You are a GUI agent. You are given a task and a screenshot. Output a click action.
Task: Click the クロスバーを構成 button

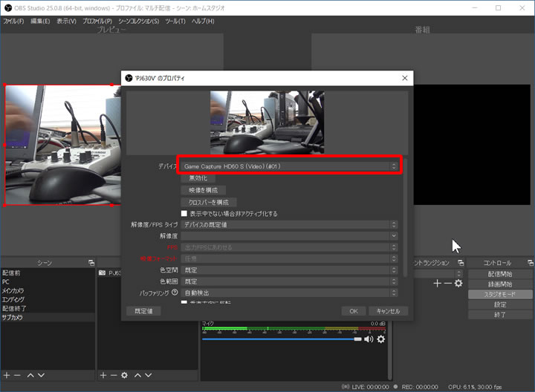pyautogui.click(x=209, y=203)
